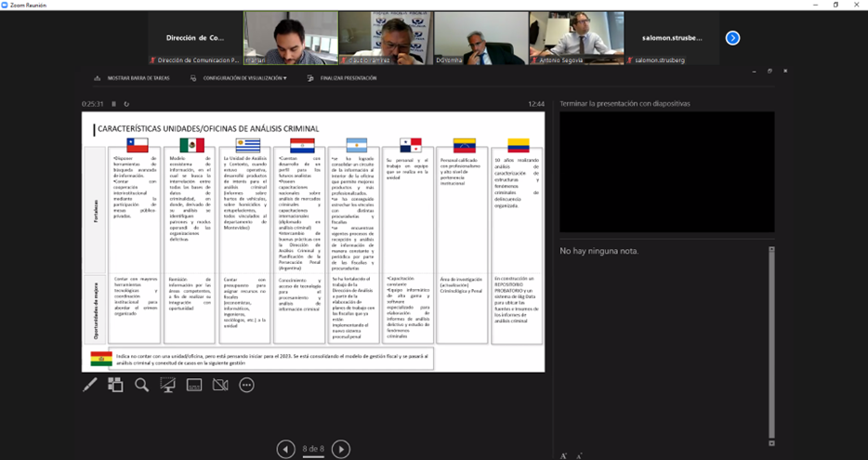Black out the presentation with screen icon
The height and width of the screenshot is (460, 868).
tap(168, 385)
